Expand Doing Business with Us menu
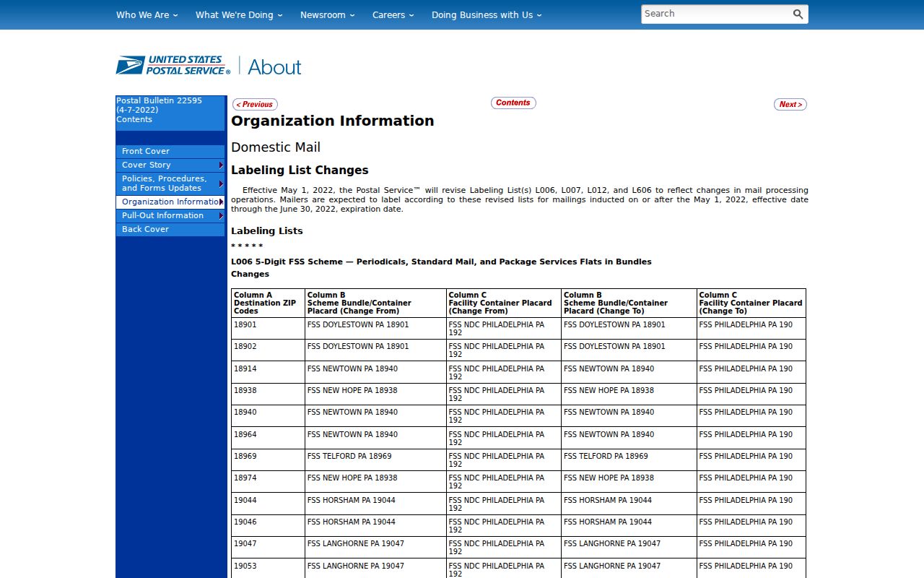The image size is (924, 578). pos(487,14)
